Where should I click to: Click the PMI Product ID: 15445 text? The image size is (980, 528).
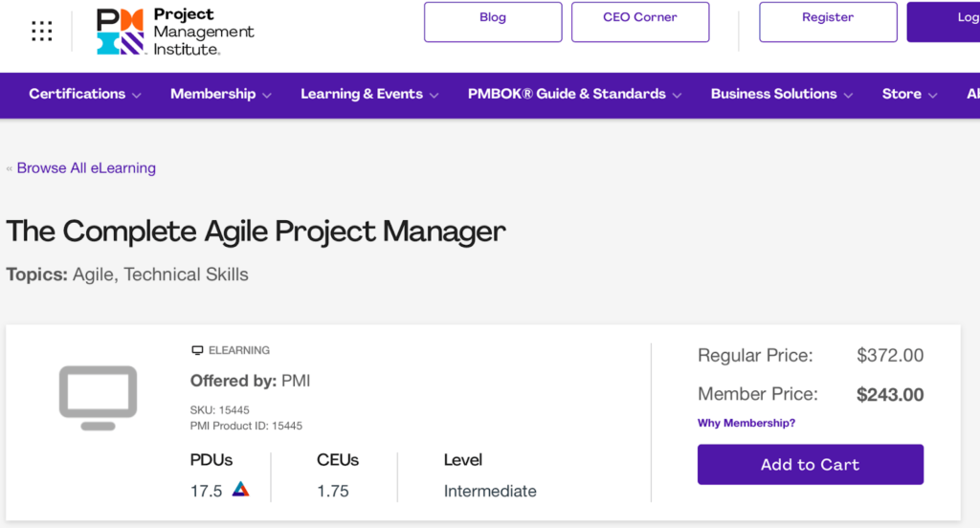tap(246, 426)
